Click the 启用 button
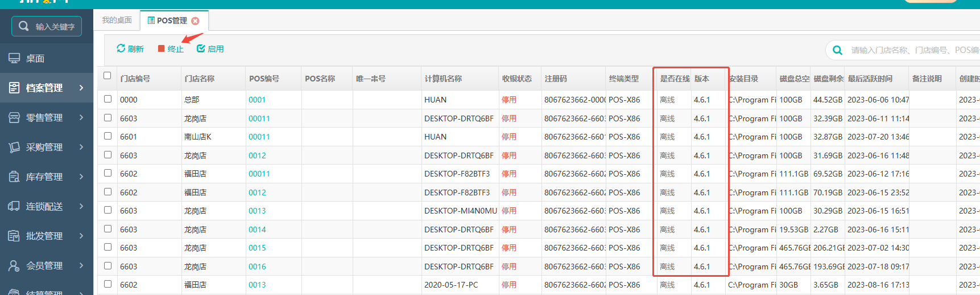 (210, 49)
